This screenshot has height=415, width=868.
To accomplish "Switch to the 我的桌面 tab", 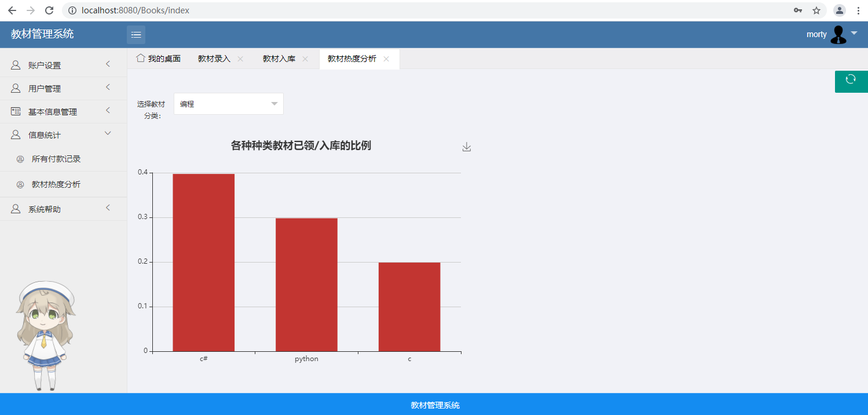I will pyautogui.click(x=159, y=59).
